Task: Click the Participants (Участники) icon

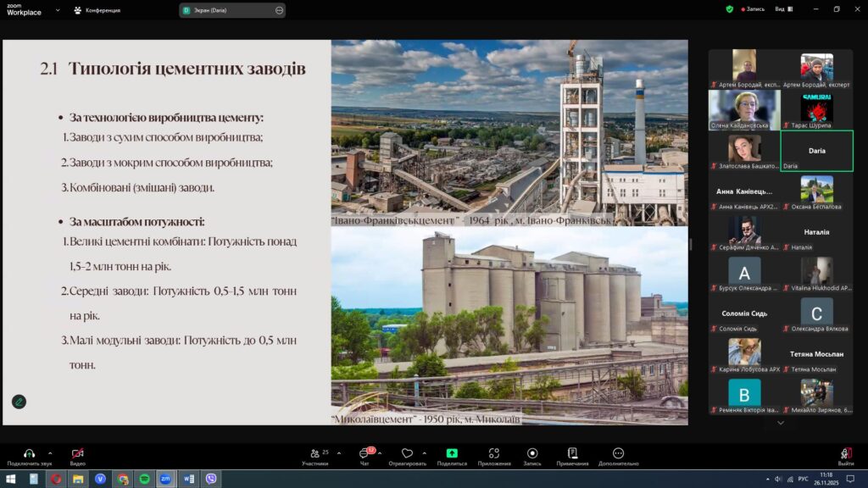Action: coord(314,454)
